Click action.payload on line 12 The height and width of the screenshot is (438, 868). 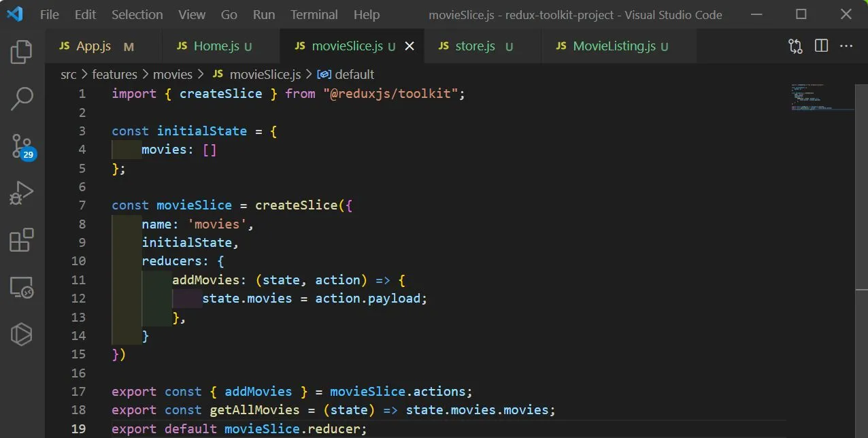(x=368, y=299)
